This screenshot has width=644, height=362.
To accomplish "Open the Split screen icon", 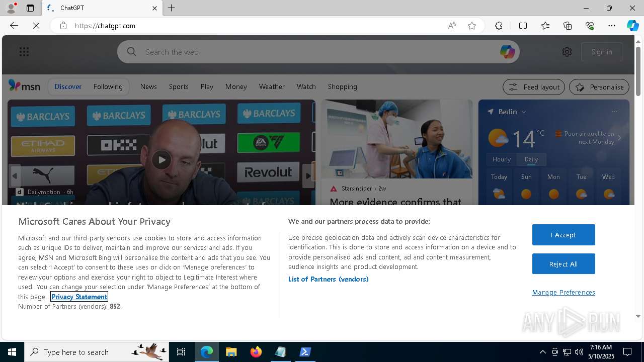I will coord(523,26).
